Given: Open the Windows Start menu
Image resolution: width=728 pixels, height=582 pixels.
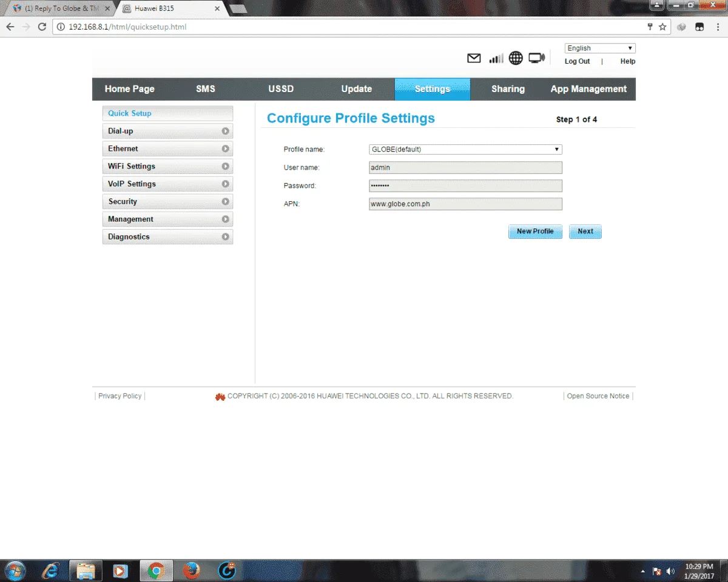Looking at the screenshot, I should [14, 570].
